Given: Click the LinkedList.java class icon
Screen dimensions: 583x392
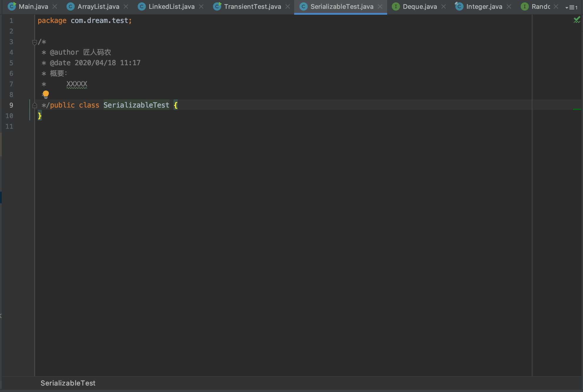Looking at the screenshot, I should point(142,6).
